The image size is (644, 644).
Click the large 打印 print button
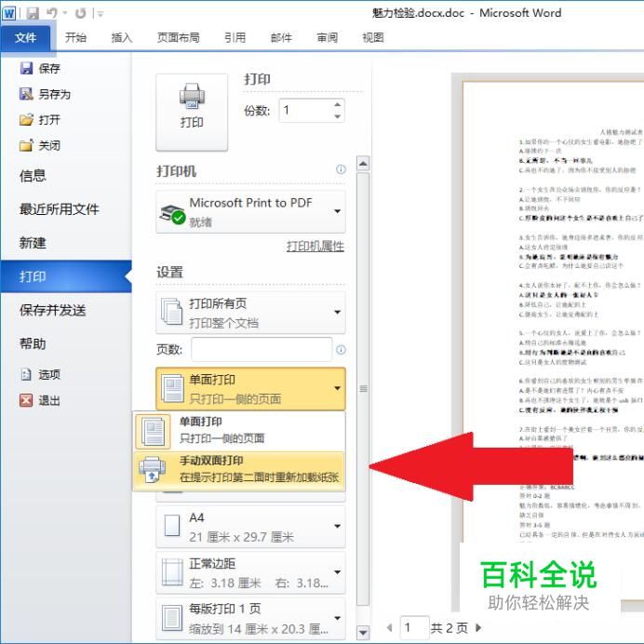point(192,113)
